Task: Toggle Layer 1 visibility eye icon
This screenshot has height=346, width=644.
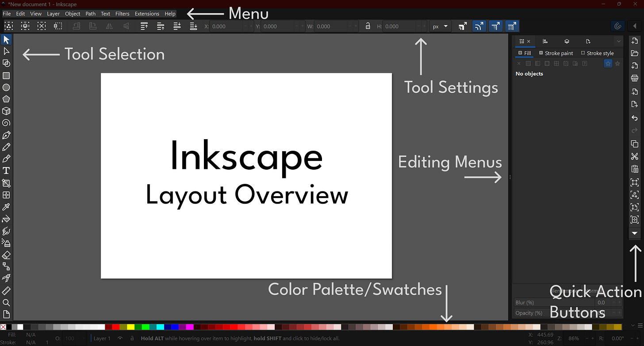Action: [x=120, y=338]
